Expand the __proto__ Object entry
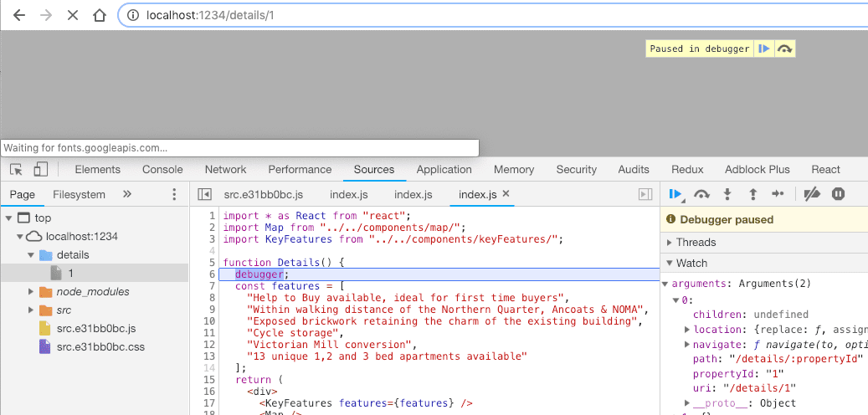 (687, 403)
